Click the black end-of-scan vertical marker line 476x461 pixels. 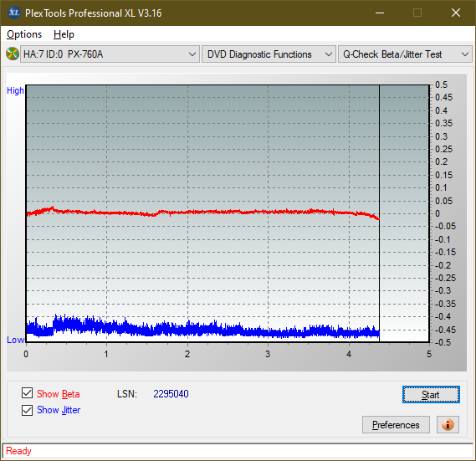point(379,213)
